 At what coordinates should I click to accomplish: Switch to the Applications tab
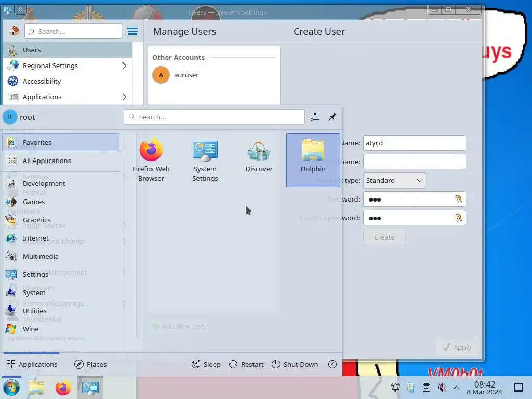(32, 364)
